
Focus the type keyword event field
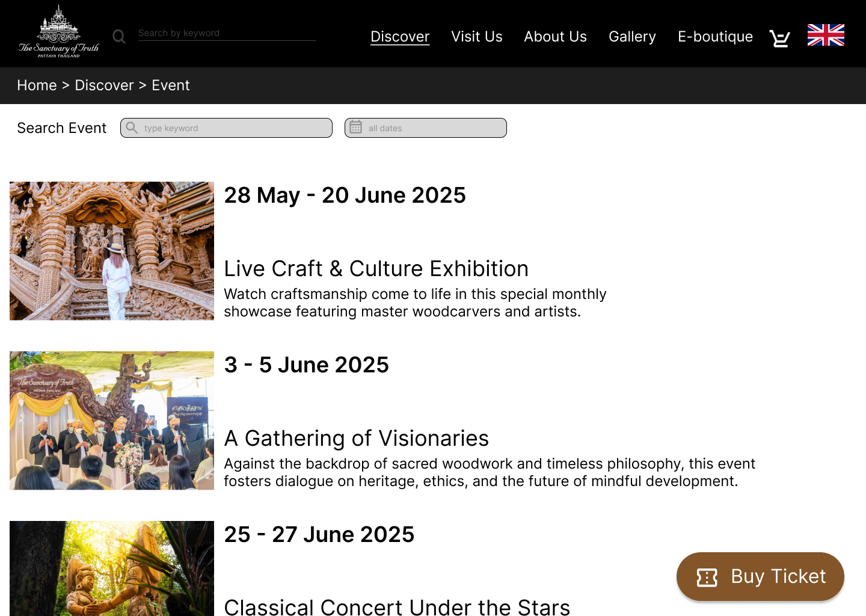(226, 128)
